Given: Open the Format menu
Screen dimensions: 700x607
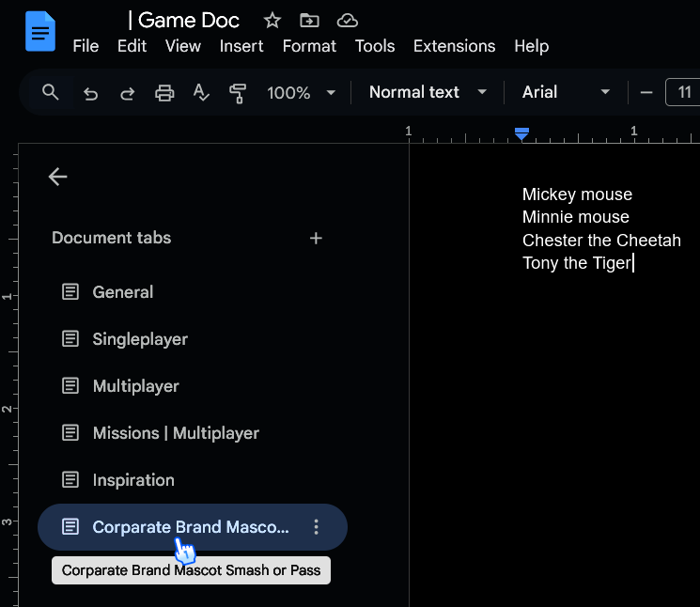Looking at the screenshot, I should pyautogui.click(x=309, y=46).
